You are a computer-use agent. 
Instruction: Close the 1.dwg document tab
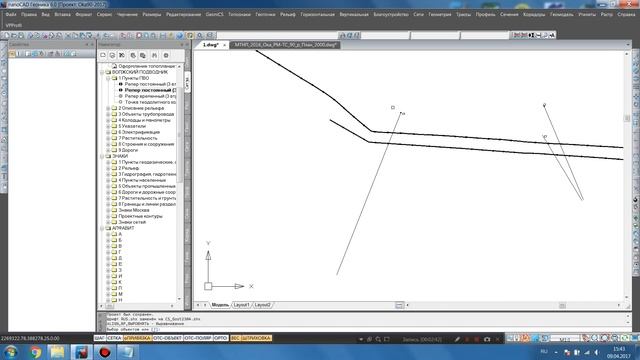[x=224, y=45]
